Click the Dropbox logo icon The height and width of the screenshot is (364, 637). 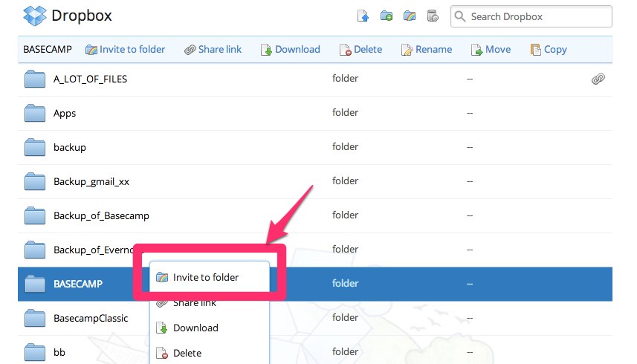coord(34,16)
